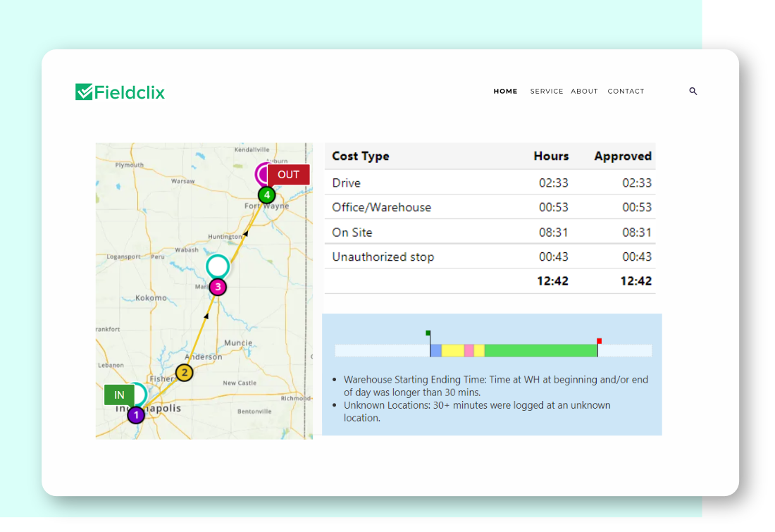The width and height of the screenshot is (775, 532).
Task: Go to the Contact page
Action: tap(626, 92)
